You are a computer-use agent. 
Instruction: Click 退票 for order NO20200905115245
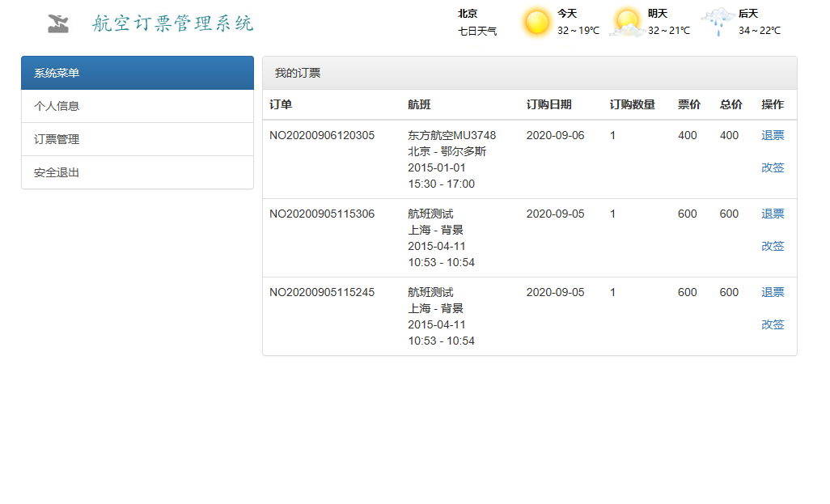tap(773, 292)
